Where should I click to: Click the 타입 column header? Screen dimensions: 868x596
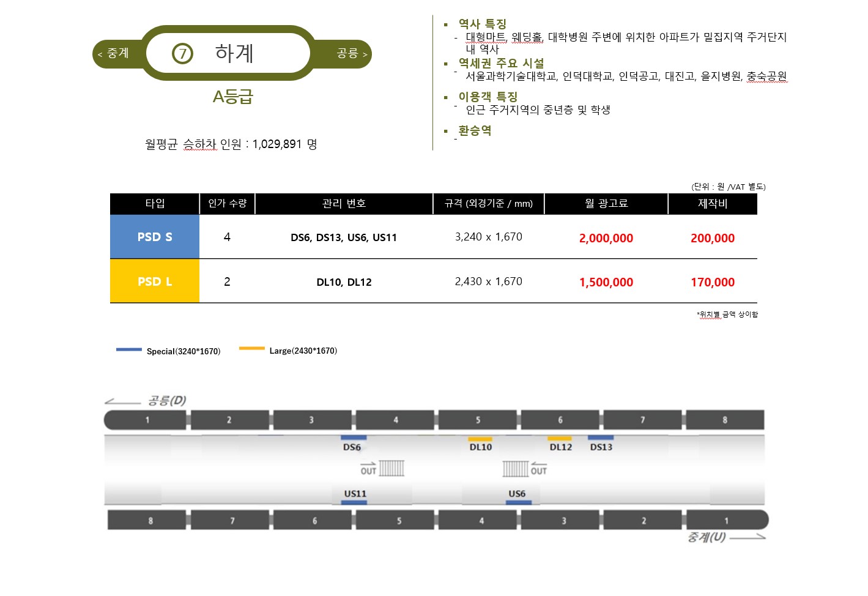pyautogui.click(x=155, y=204)
